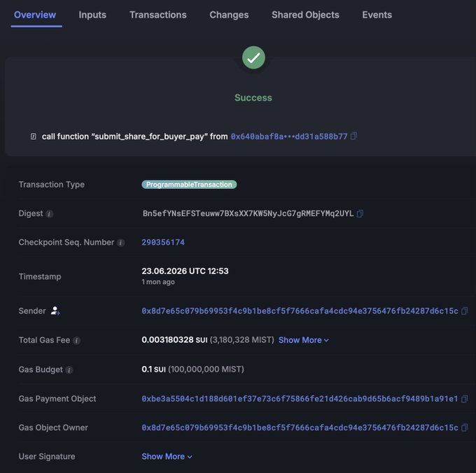476x473 pixels.
Task: Click the User Signature label
Action: coord(47,456)
